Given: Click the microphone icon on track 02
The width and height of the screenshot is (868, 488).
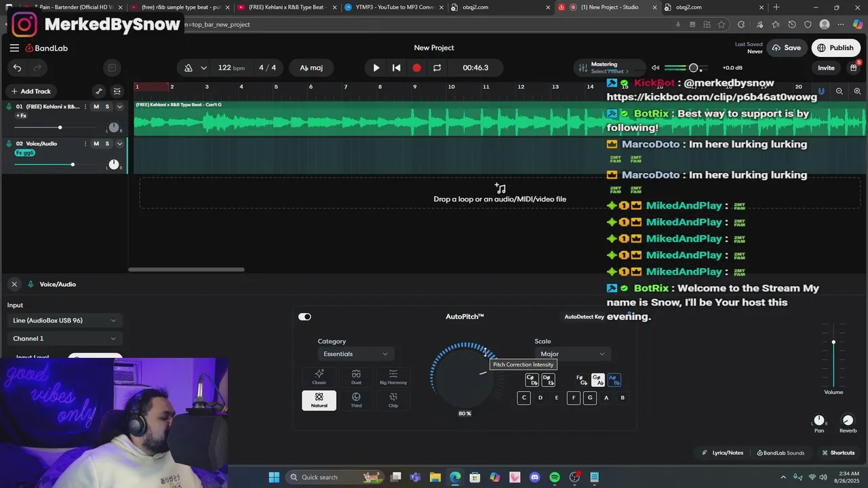Looking at the screenshot, I should (x=9, y=144).
